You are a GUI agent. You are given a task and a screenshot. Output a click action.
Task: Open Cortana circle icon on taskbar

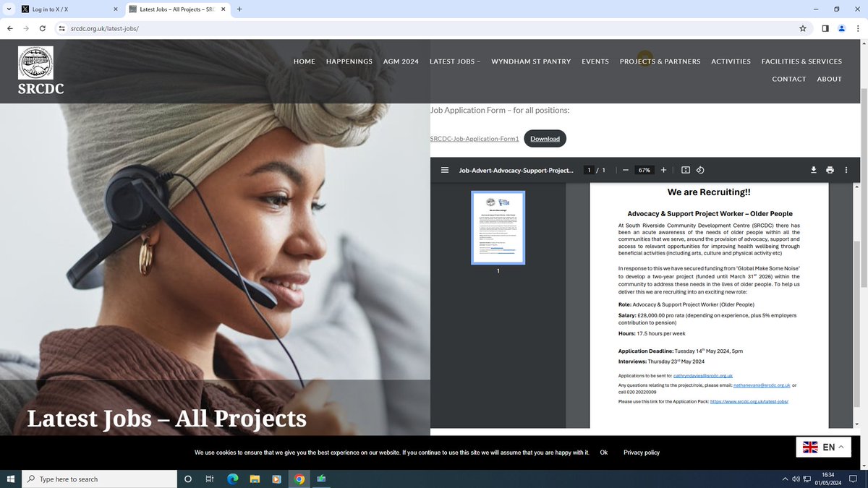(188, 479)
